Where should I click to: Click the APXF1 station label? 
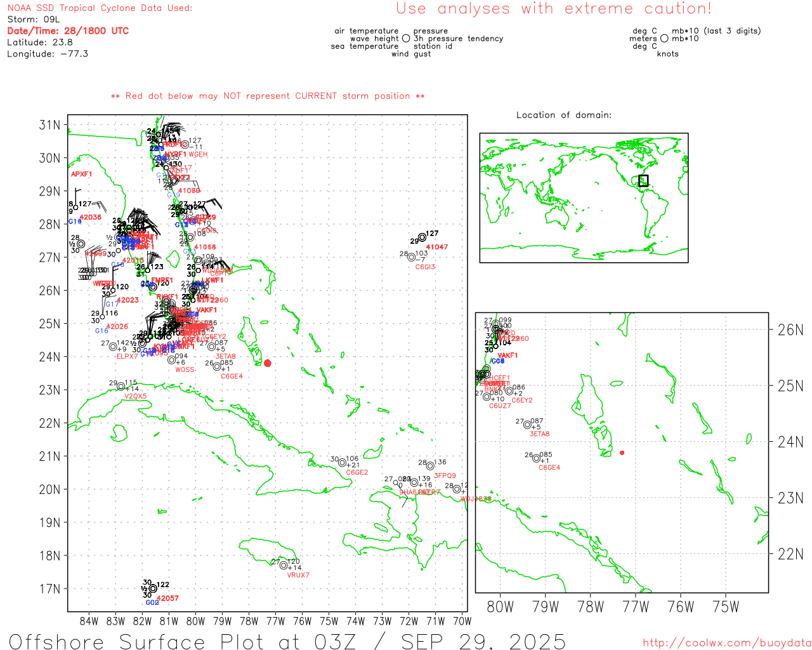[81, 174]
